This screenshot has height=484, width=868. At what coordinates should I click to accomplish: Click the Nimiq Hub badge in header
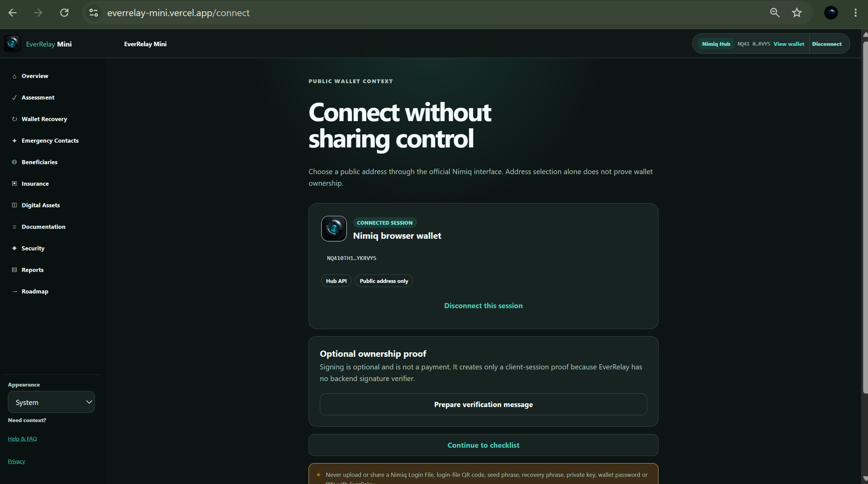pos(716,44)
